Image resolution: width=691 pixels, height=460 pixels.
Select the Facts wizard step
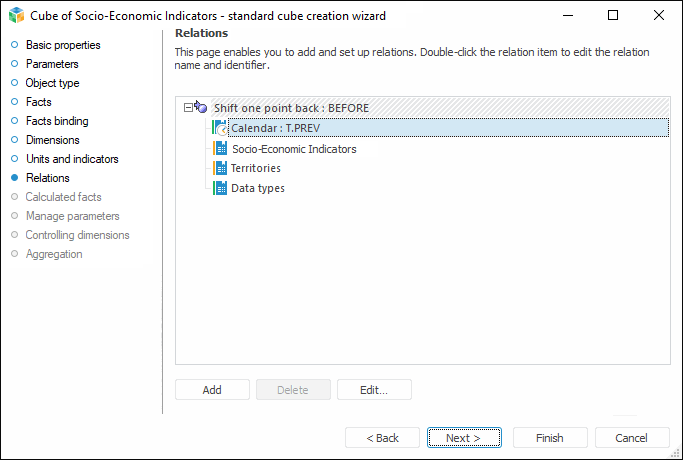pyautogui.click(x=38, y=102)
